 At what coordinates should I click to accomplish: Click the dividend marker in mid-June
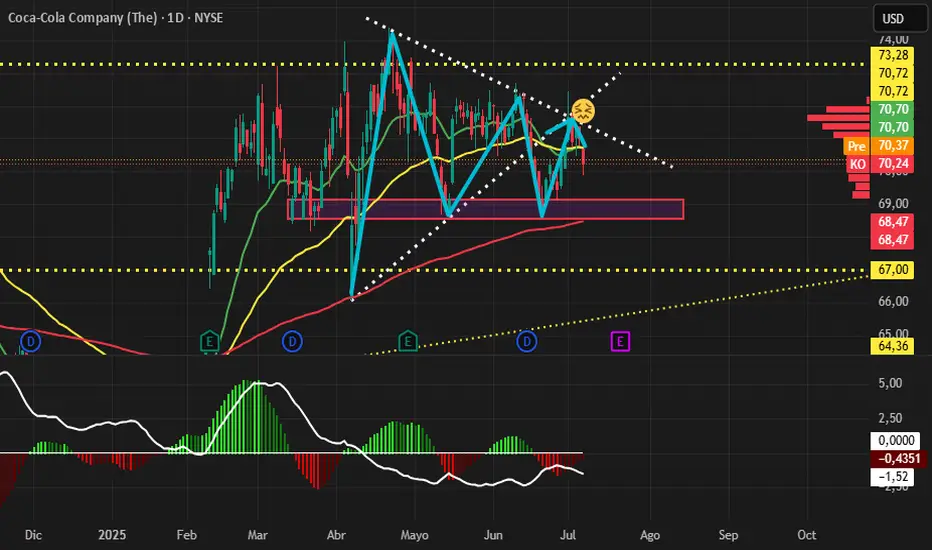click(527, 341)
